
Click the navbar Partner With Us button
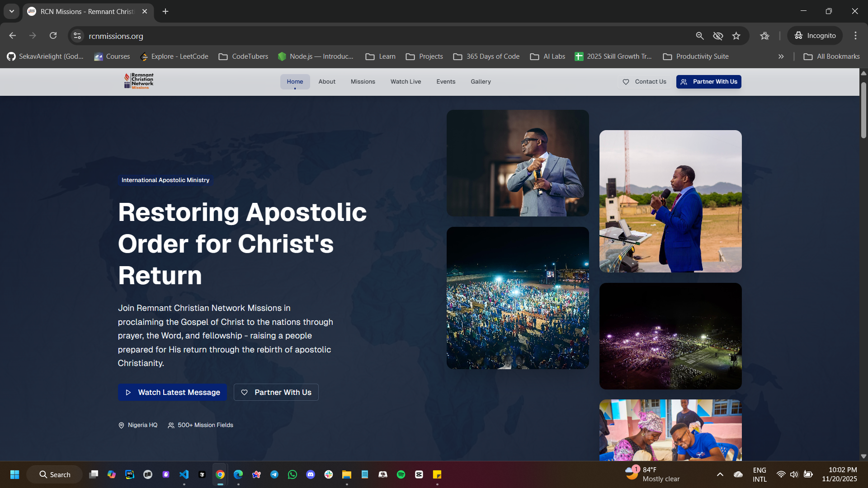pos(708,82)
